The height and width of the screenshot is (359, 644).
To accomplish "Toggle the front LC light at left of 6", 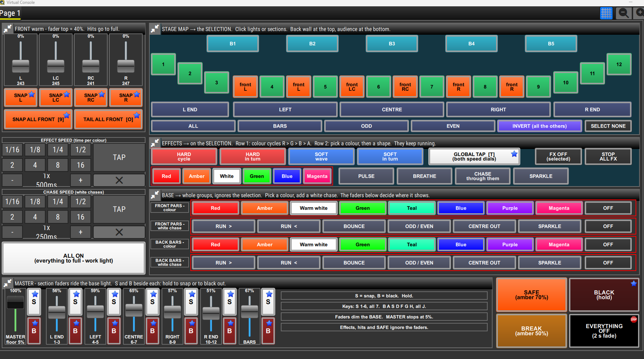I will click(352, 87).
